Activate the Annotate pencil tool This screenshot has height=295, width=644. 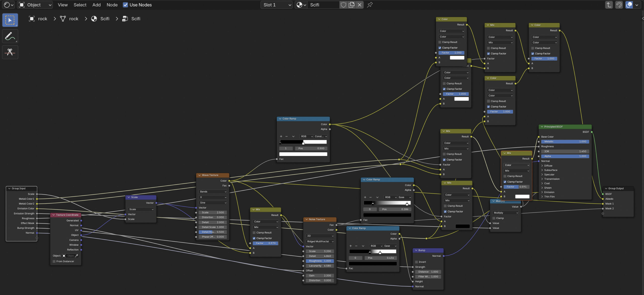10,36
